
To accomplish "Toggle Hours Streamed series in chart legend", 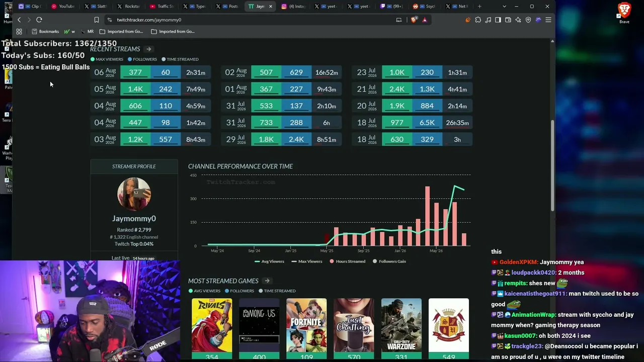I will click(347, 261).
